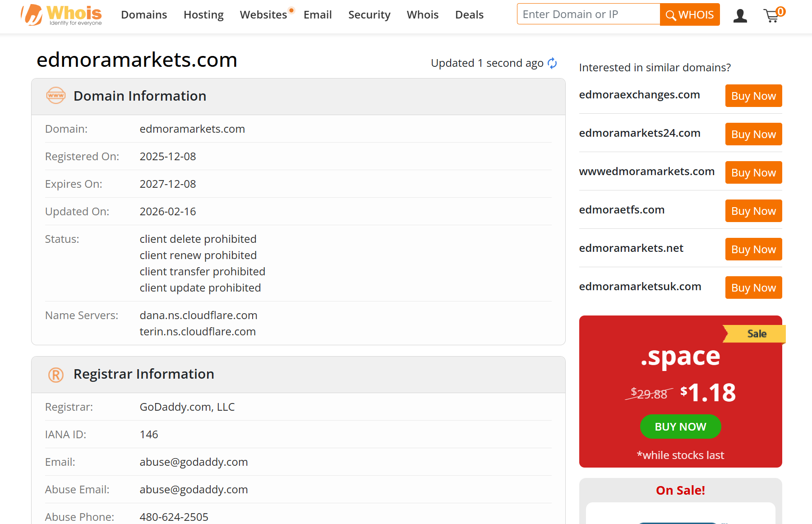Open the Domains menu
812x524 pixels.
click(x=144, y=15)
